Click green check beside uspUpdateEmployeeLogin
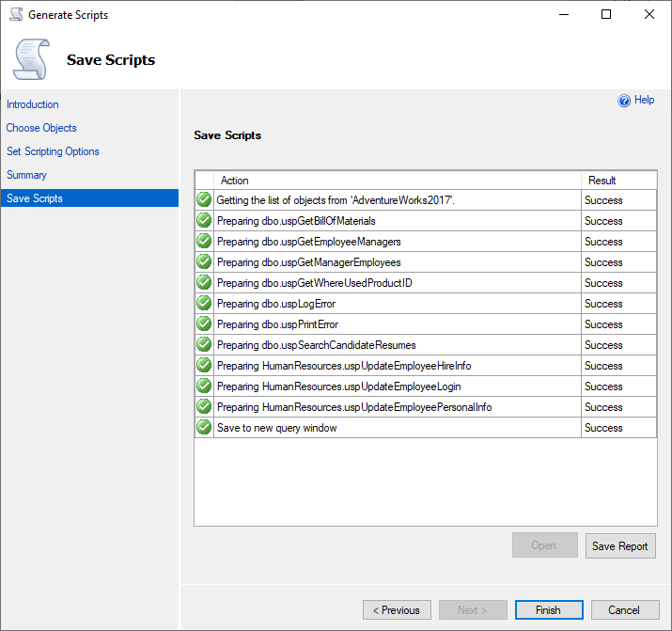The width and height of the screenshot is (672, 631). coord(204,386)
